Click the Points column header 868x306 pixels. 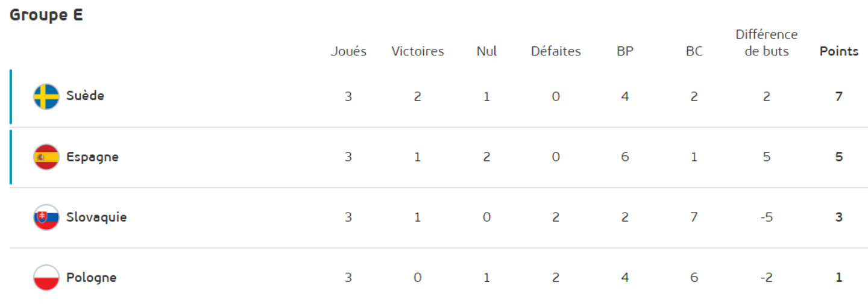(x=839, y=51)
